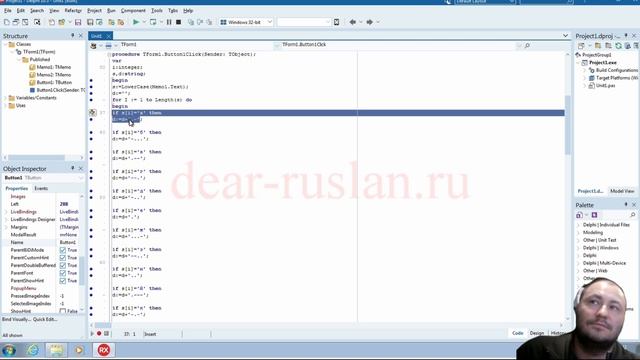The image size is (640, 360).
Task: Toggle the ParentCustomHint checkbox
Action: point(62,258)
